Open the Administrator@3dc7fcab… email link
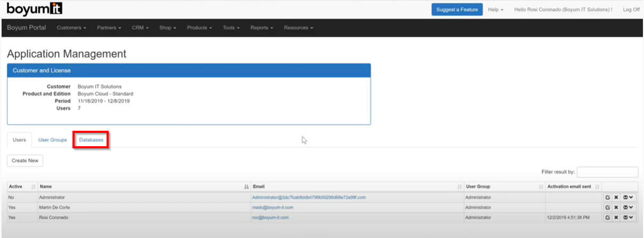 [309, 197]
